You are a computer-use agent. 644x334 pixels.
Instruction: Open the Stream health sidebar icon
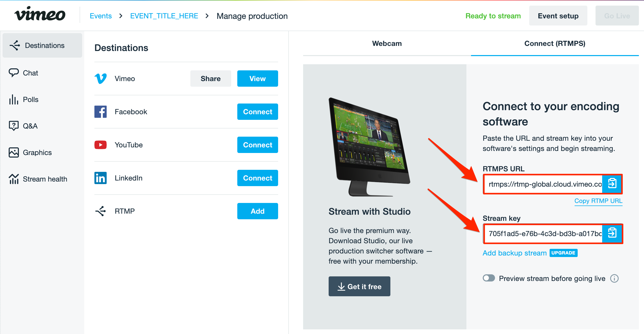tap(14, 179)
